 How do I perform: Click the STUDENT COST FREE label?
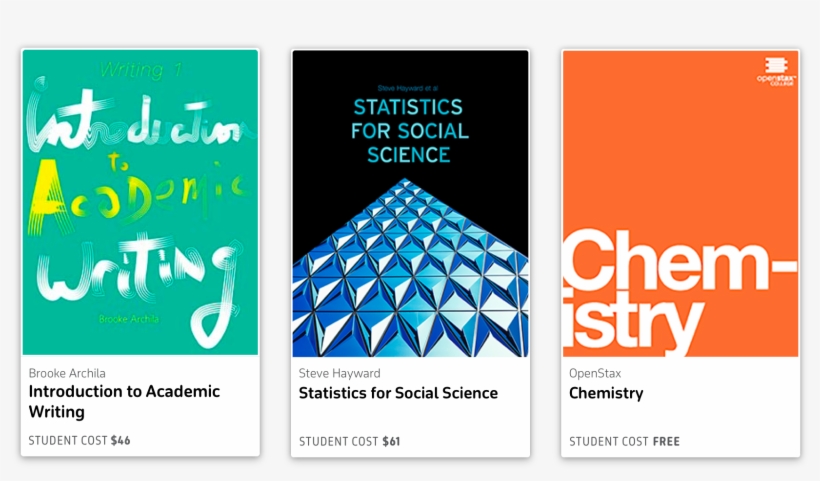click(624, 441)
